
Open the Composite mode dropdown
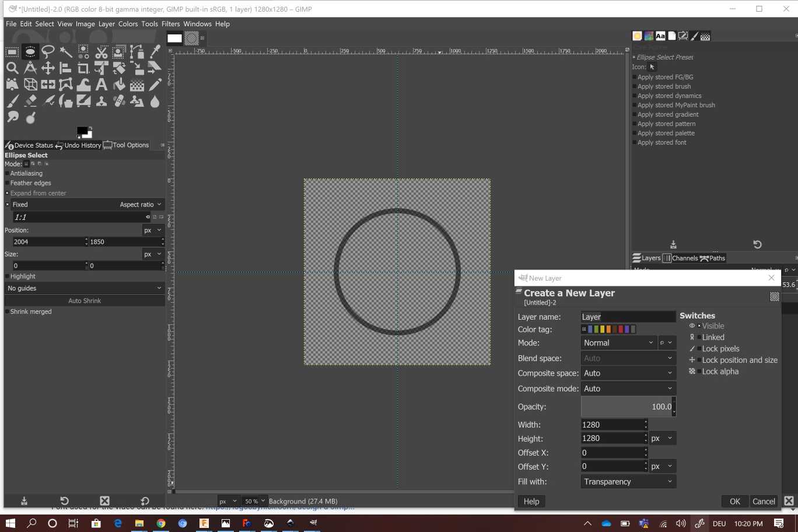tap(628, 388)
